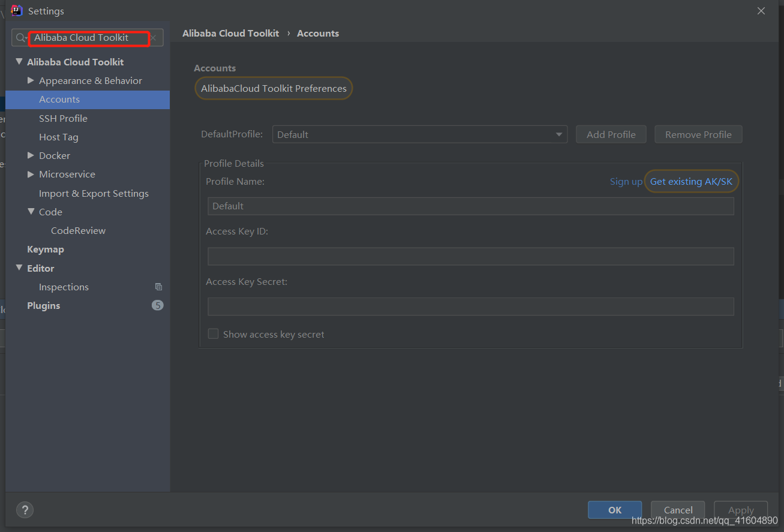784x532 pixels.
Task: Click the Plugins badge showing 5
Action: coord(157,305)
